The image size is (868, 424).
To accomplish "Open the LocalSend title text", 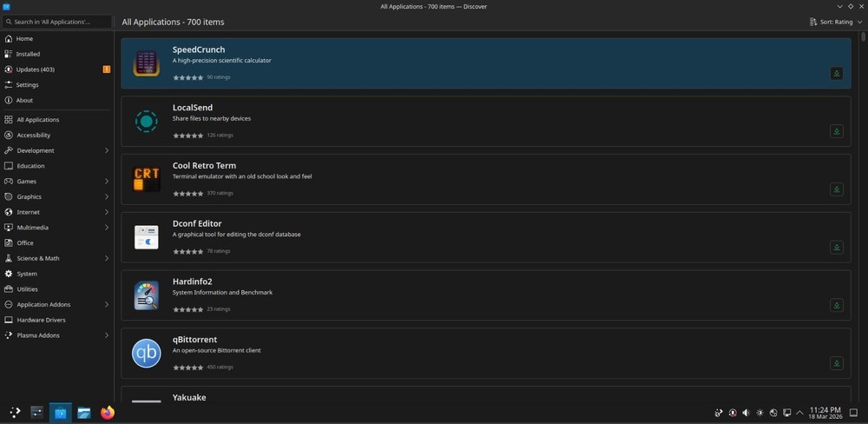I will (x=192, y=108).
